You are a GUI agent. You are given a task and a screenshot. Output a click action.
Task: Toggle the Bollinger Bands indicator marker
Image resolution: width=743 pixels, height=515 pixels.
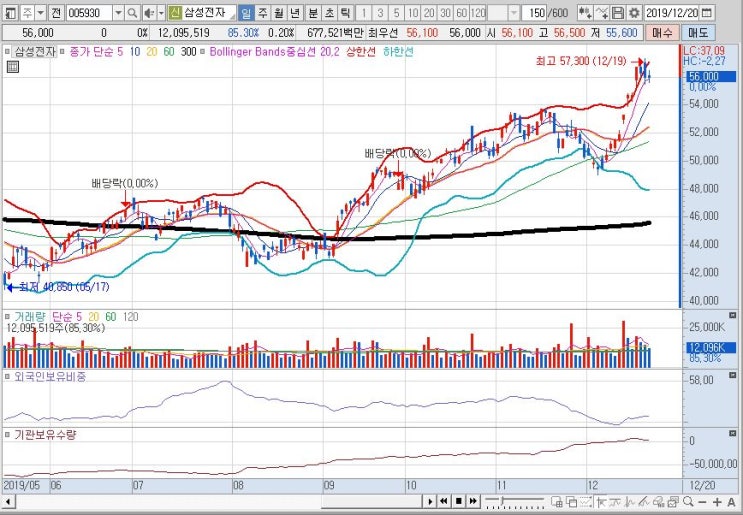point(204,51)
